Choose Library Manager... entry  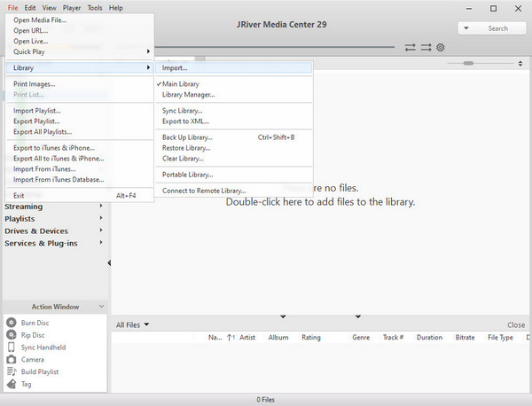click(x=234, y=95)
